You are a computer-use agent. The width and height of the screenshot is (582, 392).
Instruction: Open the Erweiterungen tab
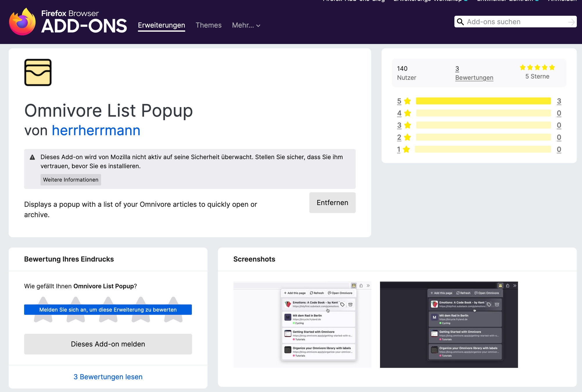coord(161,26)
